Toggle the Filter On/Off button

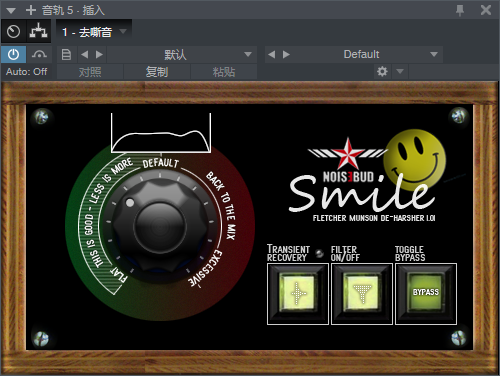tap(362, 293)
